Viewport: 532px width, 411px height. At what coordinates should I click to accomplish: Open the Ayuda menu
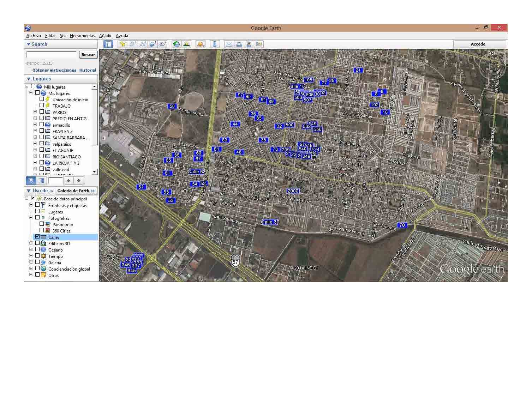click(x=122, y=36)
